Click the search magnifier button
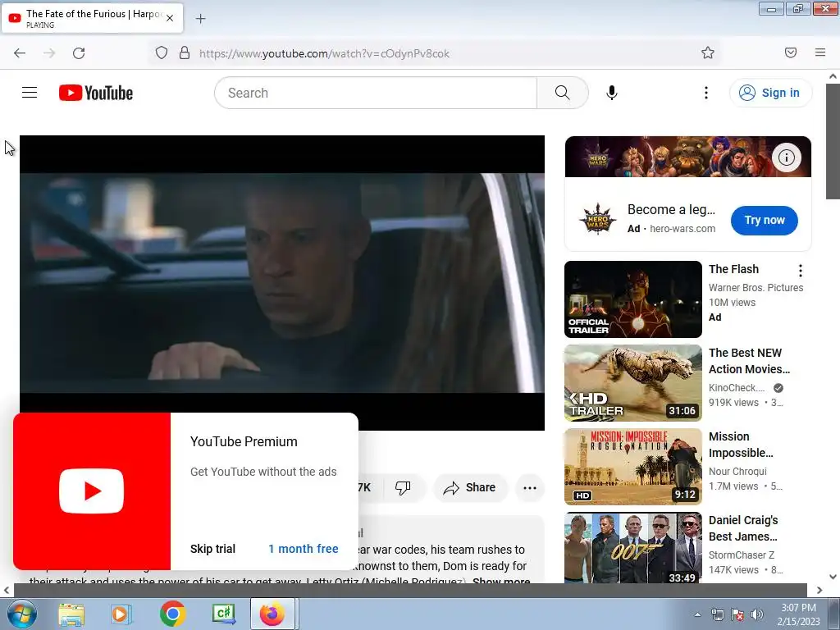 click(562, 93)
